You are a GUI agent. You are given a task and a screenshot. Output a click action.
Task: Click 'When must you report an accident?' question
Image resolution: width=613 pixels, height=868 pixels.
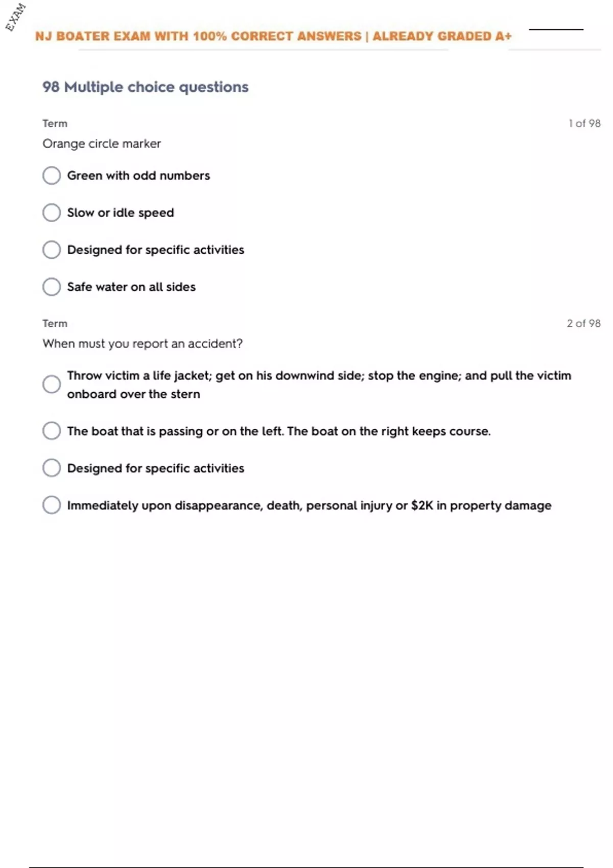tap(143, 344)
